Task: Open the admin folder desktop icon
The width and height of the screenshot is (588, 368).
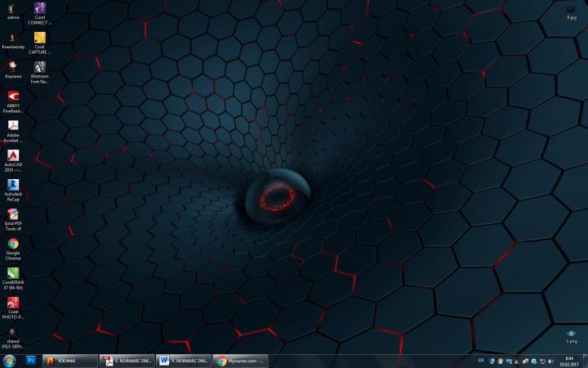Action: click(12, 12)
